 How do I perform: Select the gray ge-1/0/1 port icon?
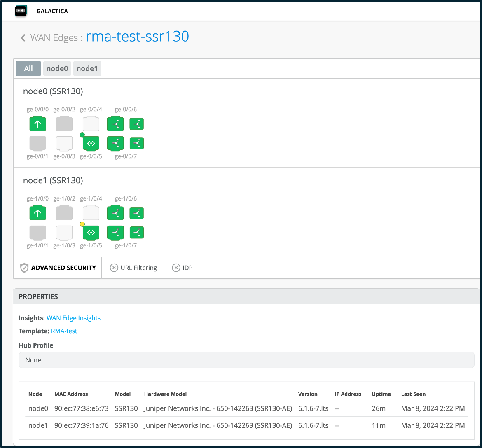point(37,233)
